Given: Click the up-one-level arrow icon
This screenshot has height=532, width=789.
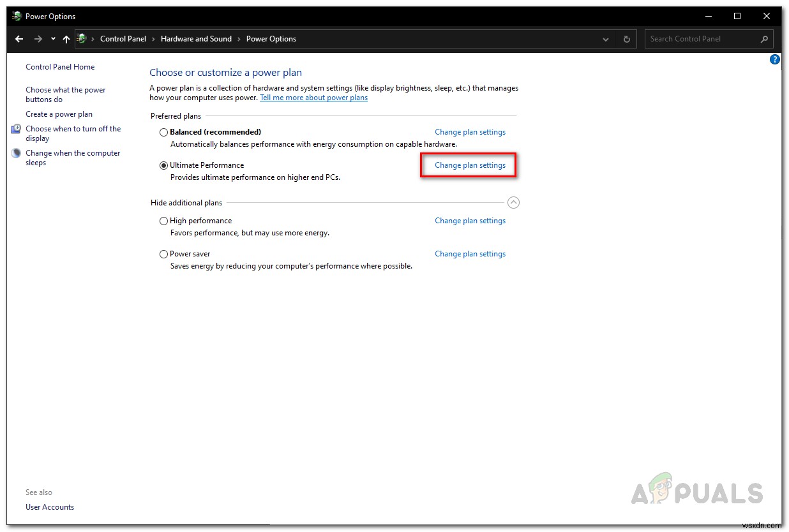Looking at the screenshot, I should (x=66, y=39).
